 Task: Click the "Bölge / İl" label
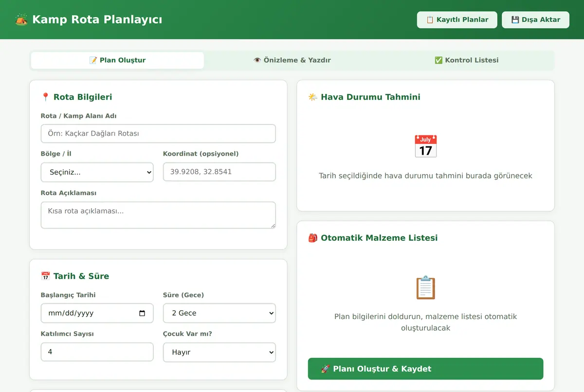click(56, 154)
